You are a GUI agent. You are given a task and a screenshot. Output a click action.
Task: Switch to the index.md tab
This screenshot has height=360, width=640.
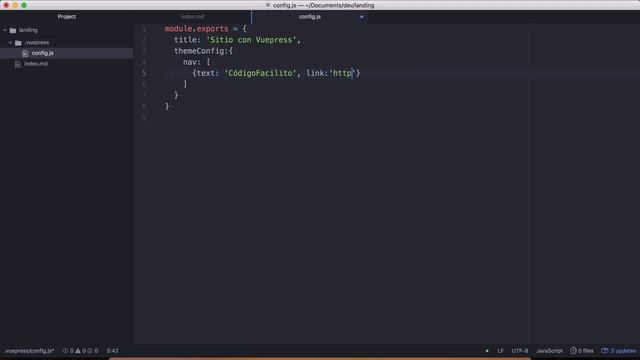click(193, 17)
